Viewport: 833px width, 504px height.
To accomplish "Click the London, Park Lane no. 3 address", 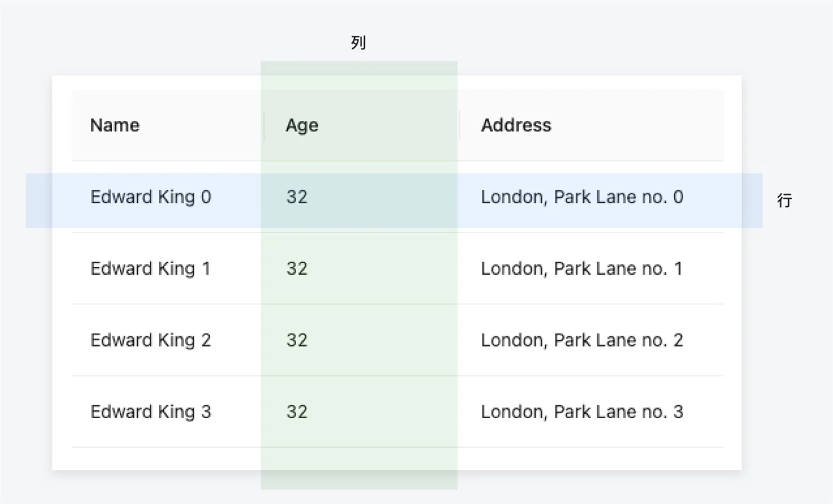I will coord(582,412).
